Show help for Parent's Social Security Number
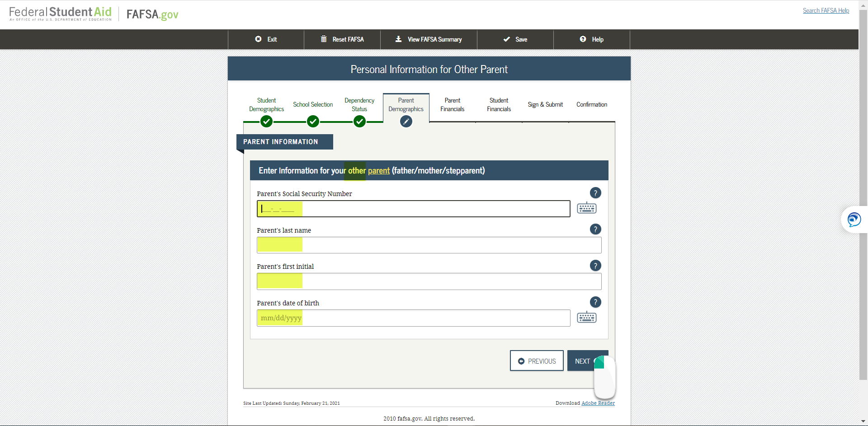868x426 pixels. (595, 192)
